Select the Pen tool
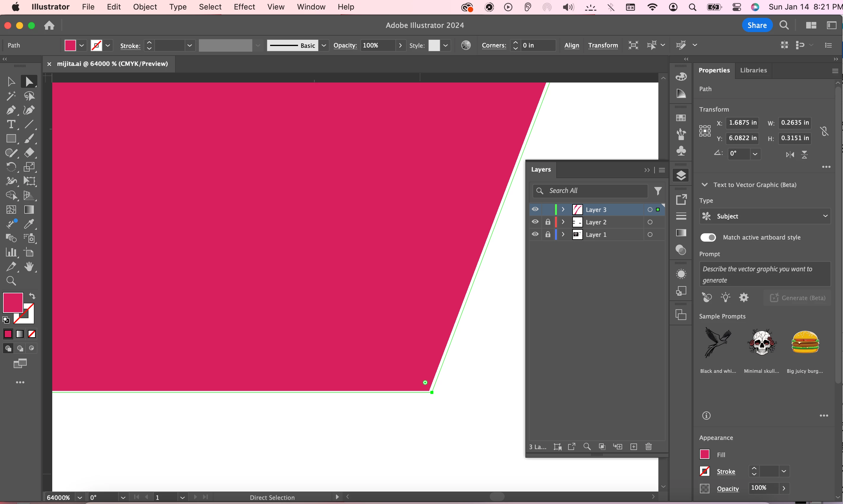Viewport: 843px width, 504px height. coord(10,110)
